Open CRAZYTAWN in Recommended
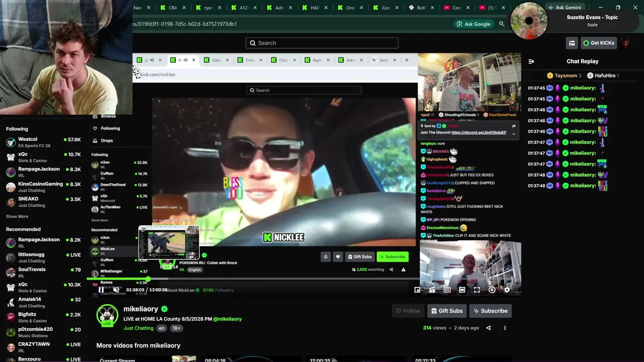644x362 pixels. click(43, 347)
